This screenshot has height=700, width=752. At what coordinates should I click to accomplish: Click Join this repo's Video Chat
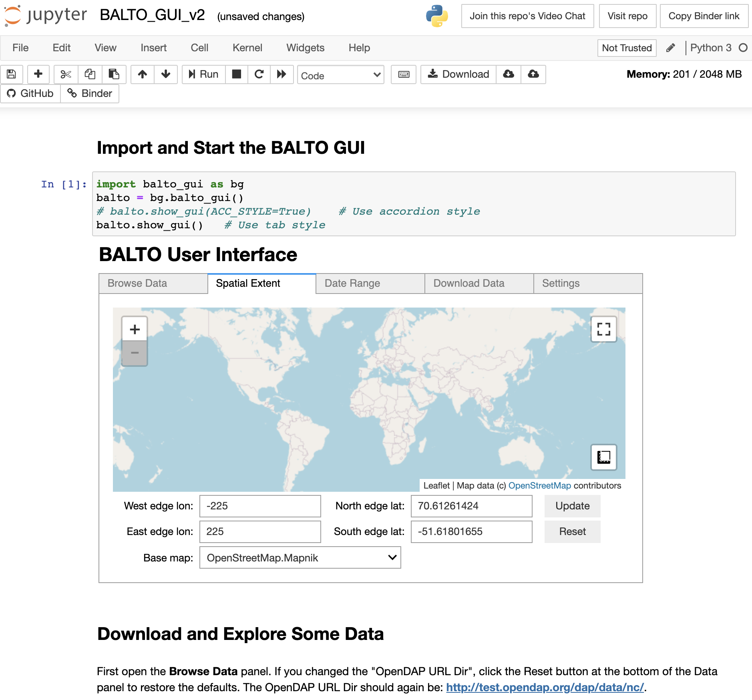click(527, 16)
